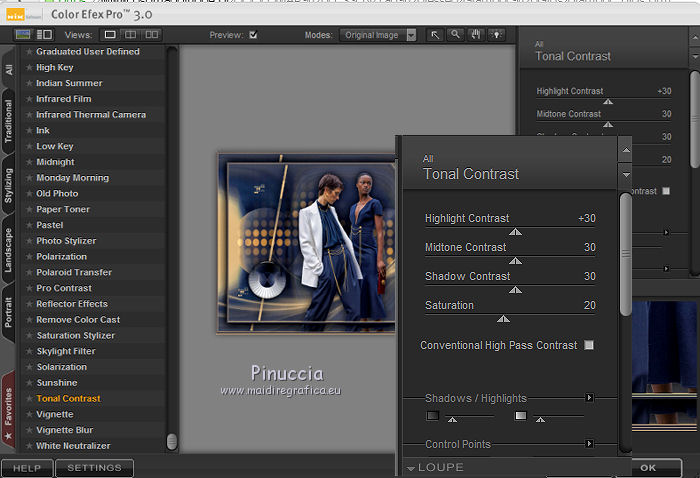
Task: Favorite the Low Key filter star
Action: [x=29, y=146]
